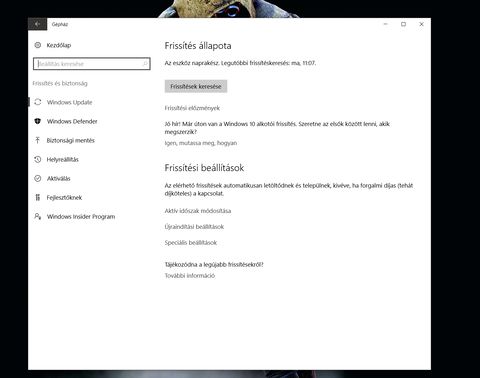Image resolution: width=480 pixels, height=378 pixels.
Task: Open Frissítési előzmények link
Action: [x=192, y=108]
